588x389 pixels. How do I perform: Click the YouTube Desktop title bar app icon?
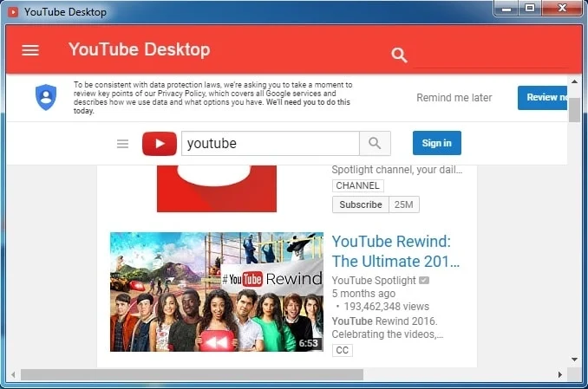(x=13, y=12)
